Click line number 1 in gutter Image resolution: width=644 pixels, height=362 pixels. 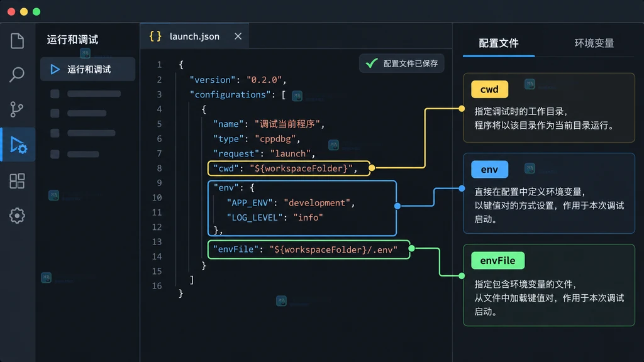pyautogui.click(x=159, y=65)
